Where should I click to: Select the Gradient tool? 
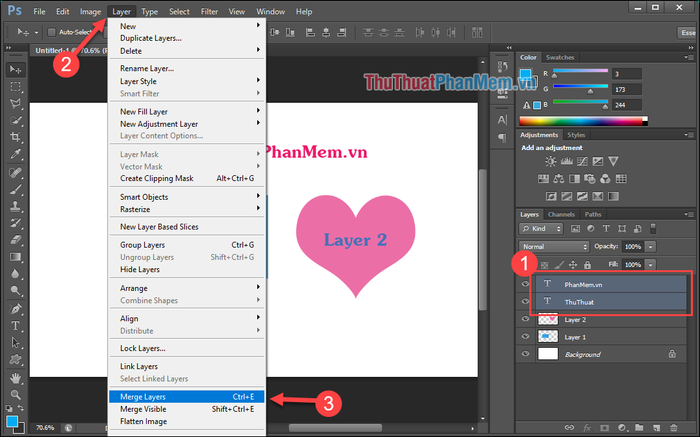tap(16, 257)
